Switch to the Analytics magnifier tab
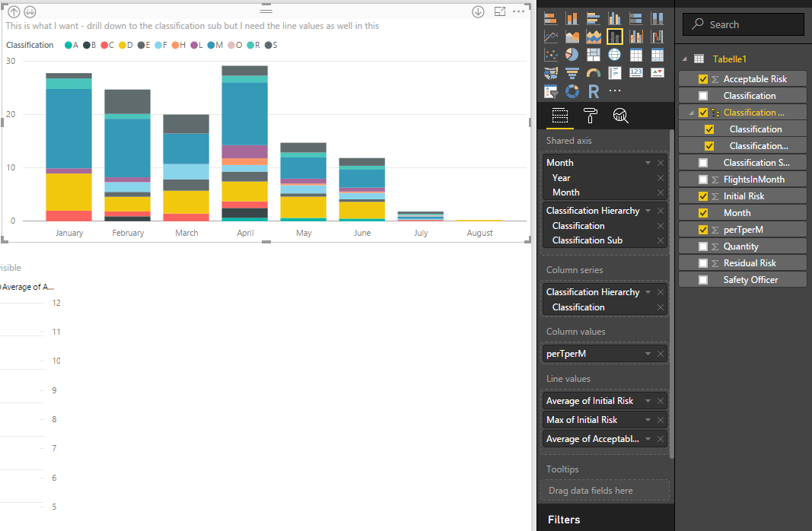Image resolution: width=812 pixels, height=531 pixels. tap(620, 116)
